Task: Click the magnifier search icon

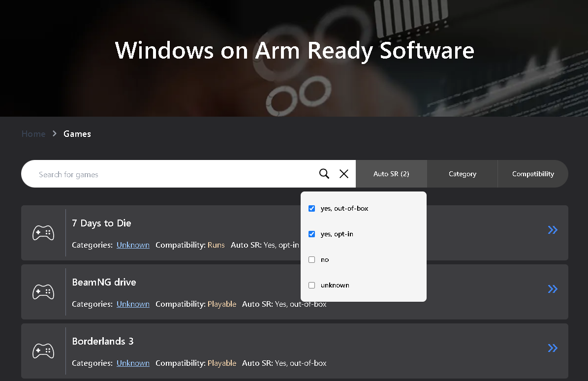Action: (x=324, y=174)
